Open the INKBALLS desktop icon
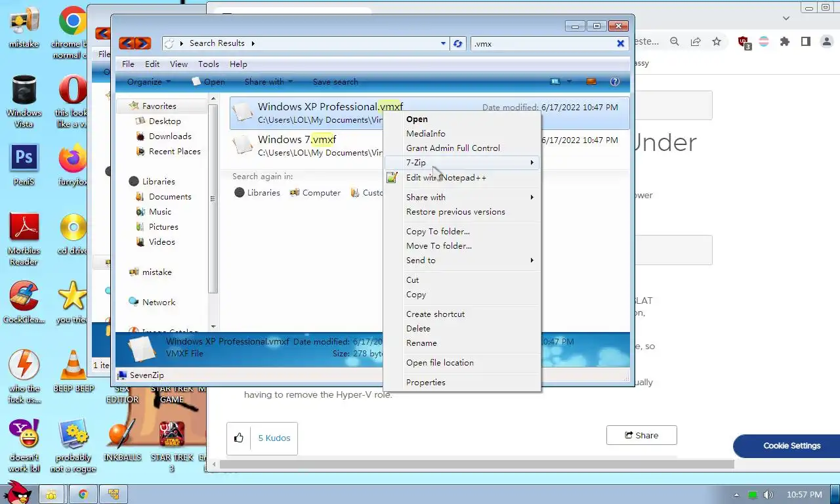This screenshot has width=840, height=504. click(x=122, y=434)
